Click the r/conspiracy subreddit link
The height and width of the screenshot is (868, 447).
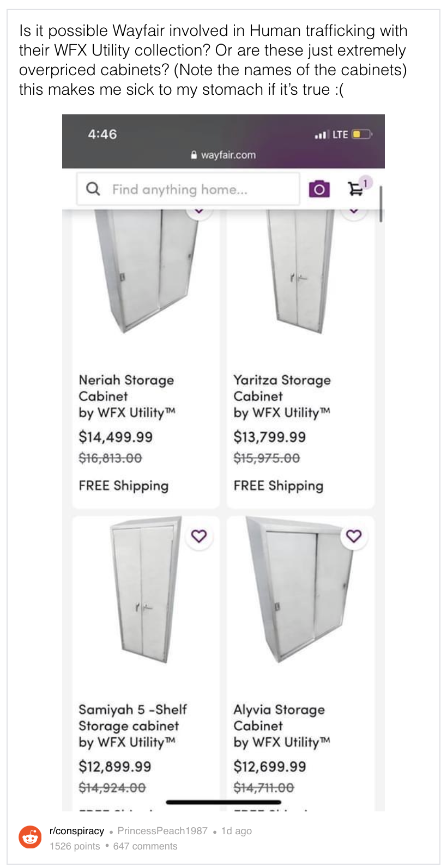(76, 831)
